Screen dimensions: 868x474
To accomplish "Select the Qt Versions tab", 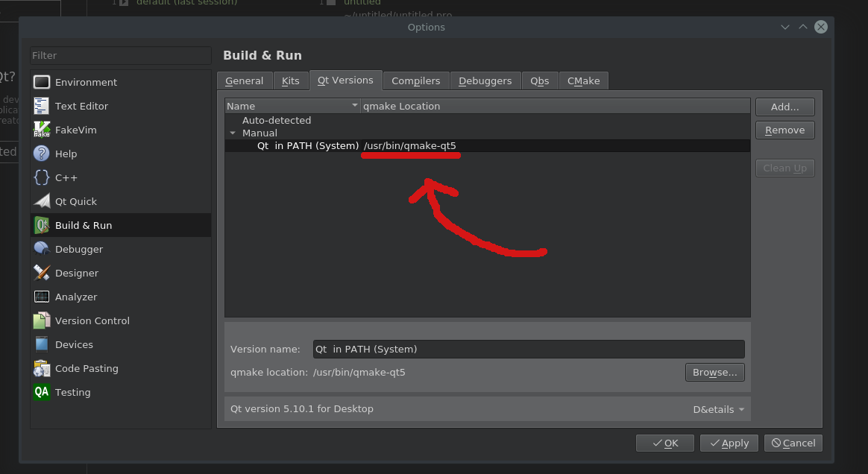I will [x=345, y=80].
